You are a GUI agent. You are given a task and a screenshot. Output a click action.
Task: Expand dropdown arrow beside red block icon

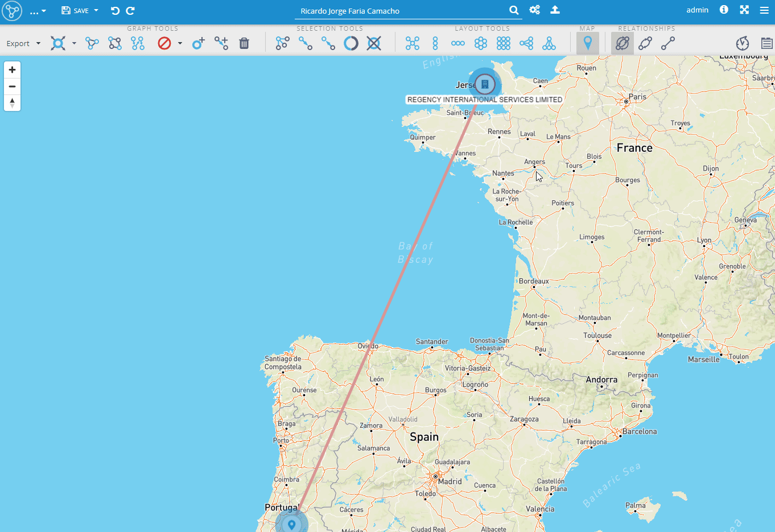pos(180,43)
